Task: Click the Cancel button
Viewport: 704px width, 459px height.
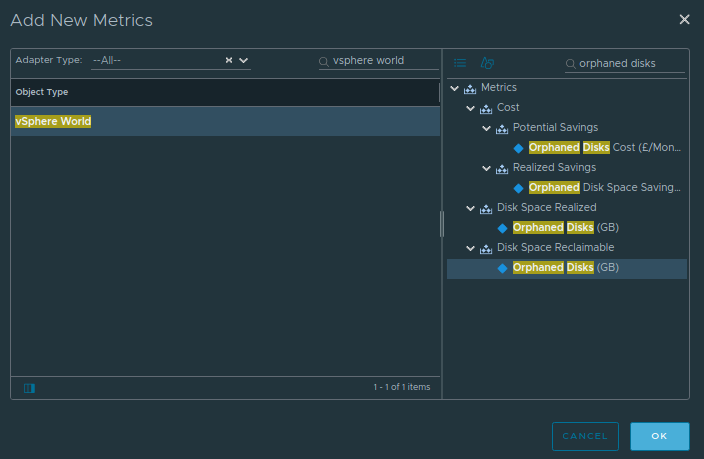Action: 585,436
